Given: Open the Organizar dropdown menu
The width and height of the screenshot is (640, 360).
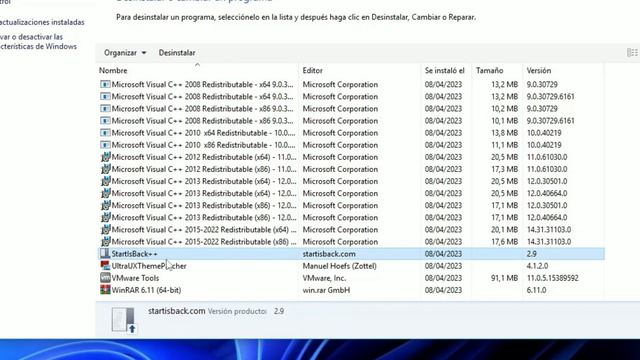Looking at the screenshot, I should coord(125,53).
